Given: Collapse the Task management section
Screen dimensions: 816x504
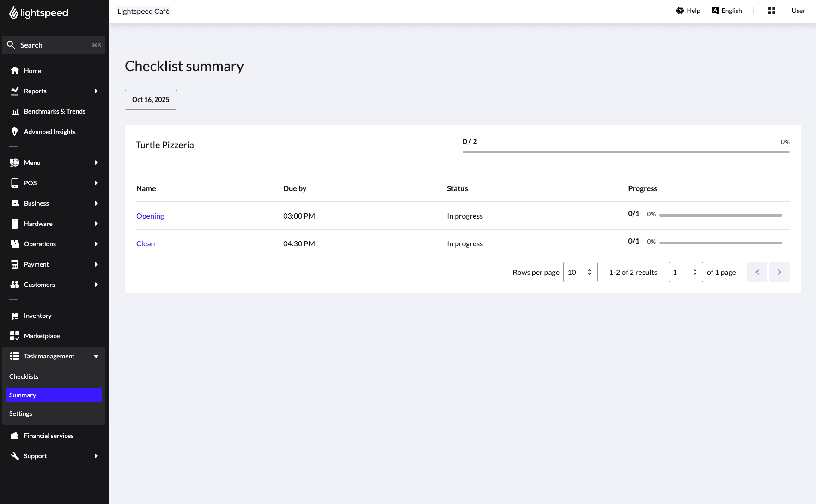Looking at the screenshot, I should (x=96, y=356).
